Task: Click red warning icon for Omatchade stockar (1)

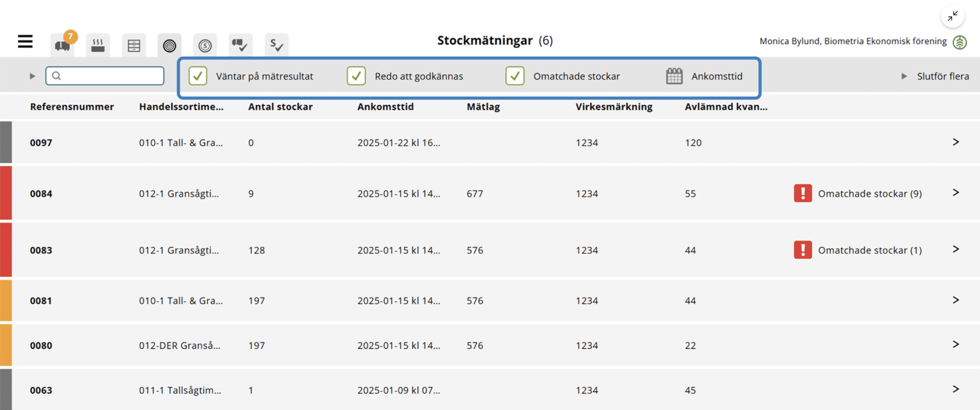Action: [803, 250]
